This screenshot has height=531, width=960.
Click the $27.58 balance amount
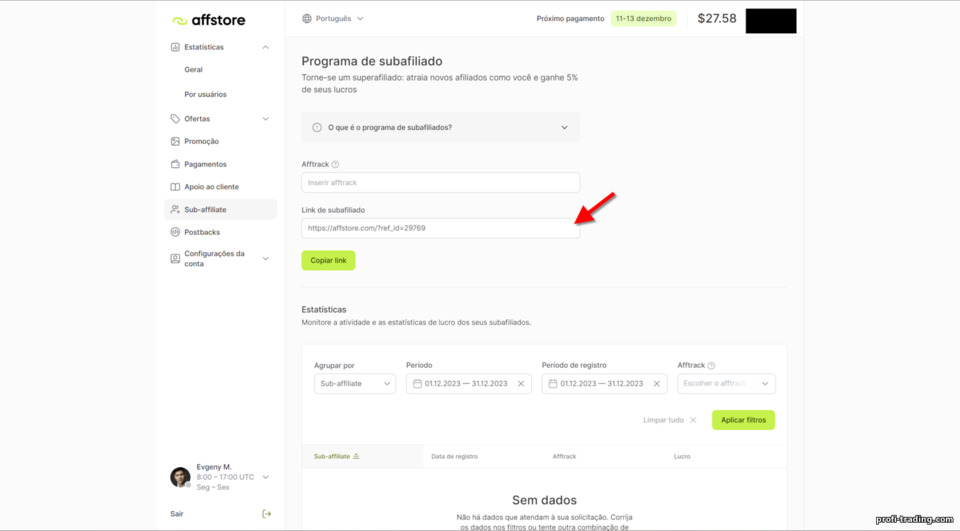[x=717, y=18]
